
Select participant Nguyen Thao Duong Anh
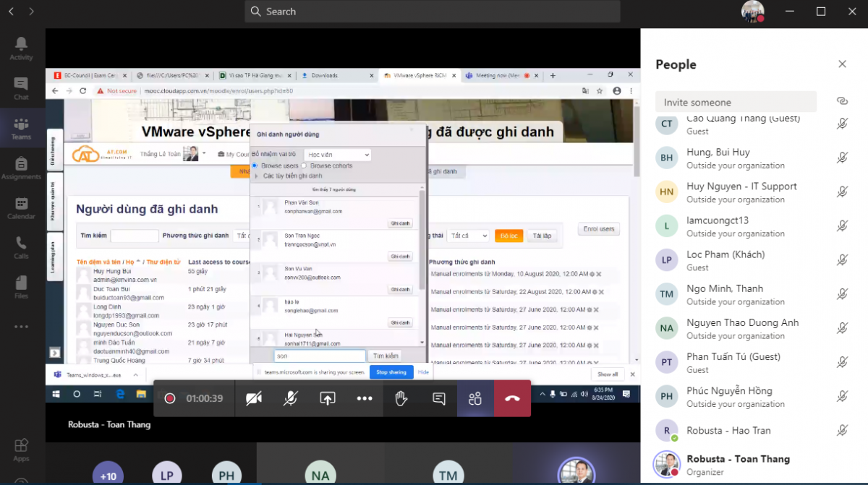point(753,328)
